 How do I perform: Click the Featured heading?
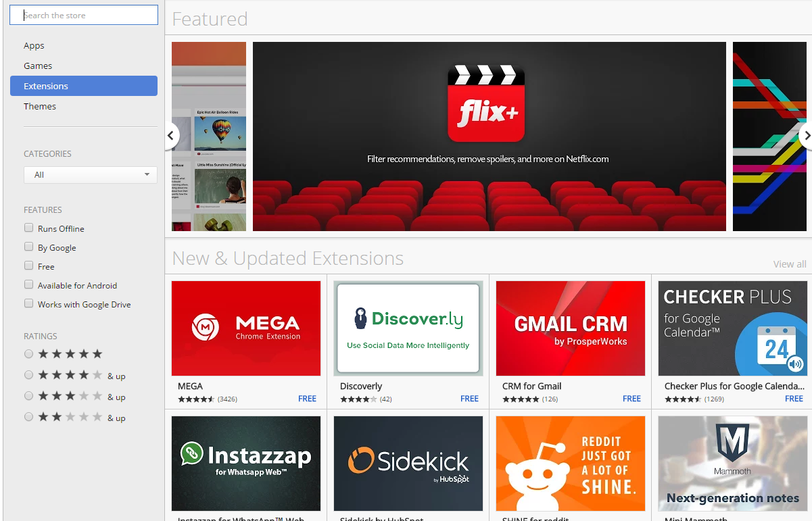point(210,19)
